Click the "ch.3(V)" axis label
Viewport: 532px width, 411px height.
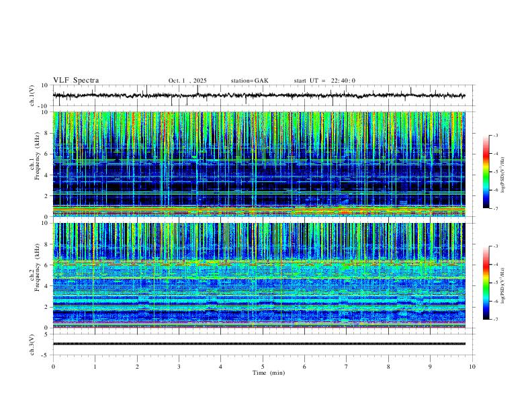(32, 345)
